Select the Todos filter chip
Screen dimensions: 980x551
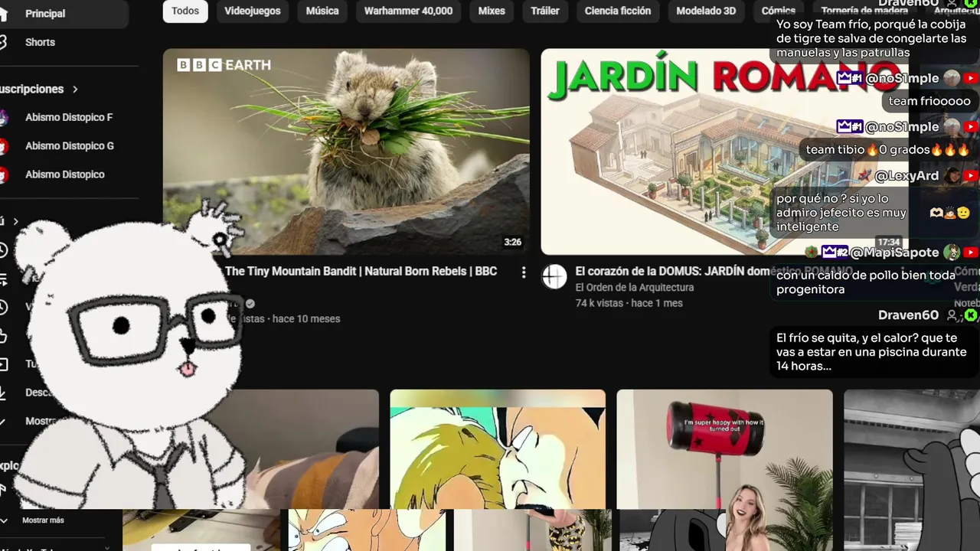coord(185,11)
